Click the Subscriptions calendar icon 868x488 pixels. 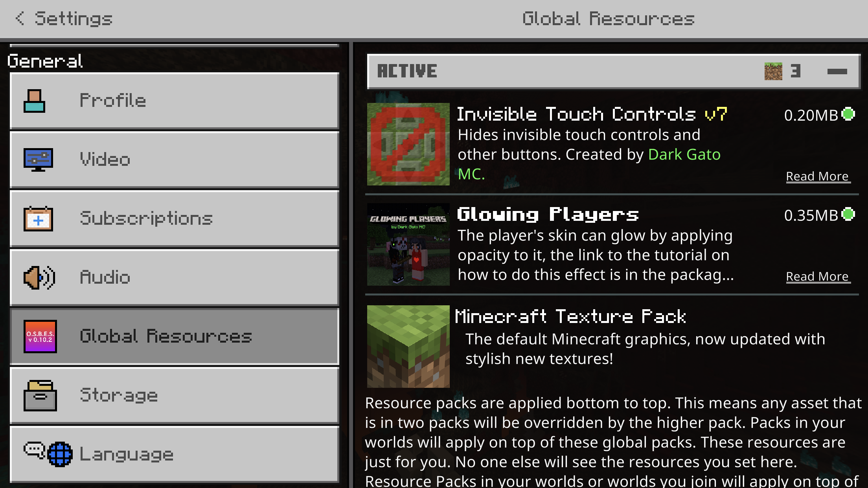(x=38, y=218)
